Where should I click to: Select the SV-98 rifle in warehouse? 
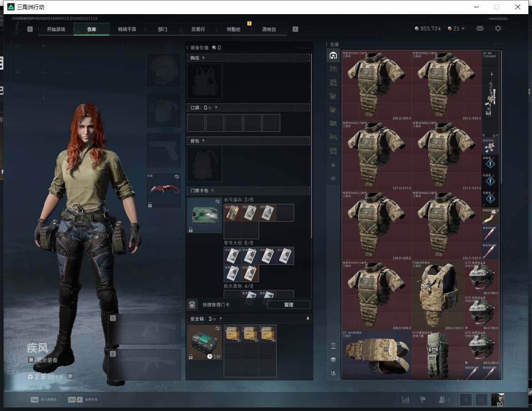[491, 94]
